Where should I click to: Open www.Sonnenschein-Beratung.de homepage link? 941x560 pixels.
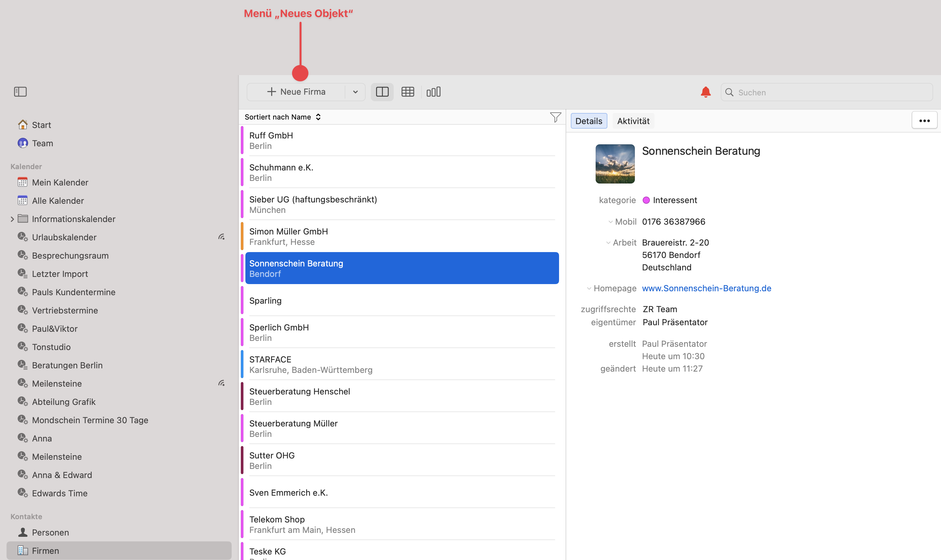(706, 288)
